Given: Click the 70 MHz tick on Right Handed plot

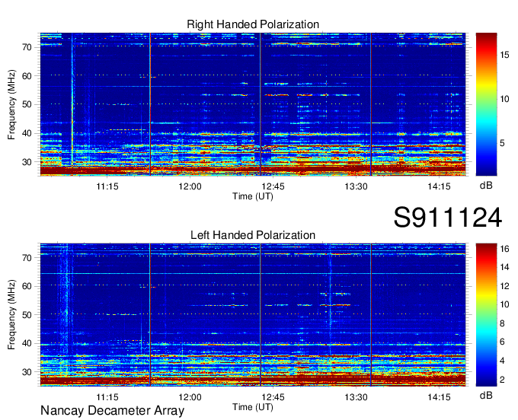Looking at the screenshot, I should point(27,47).
